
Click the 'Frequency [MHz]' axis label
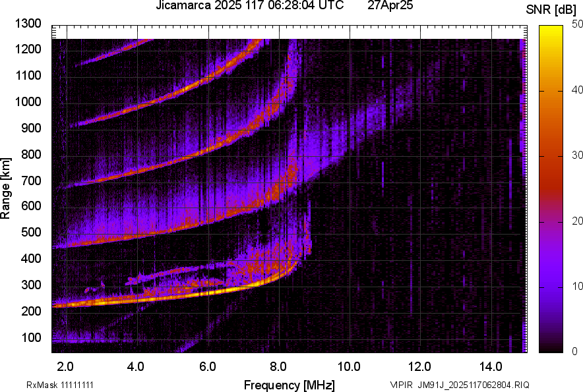pyautogui.click(x=290, y=385)
